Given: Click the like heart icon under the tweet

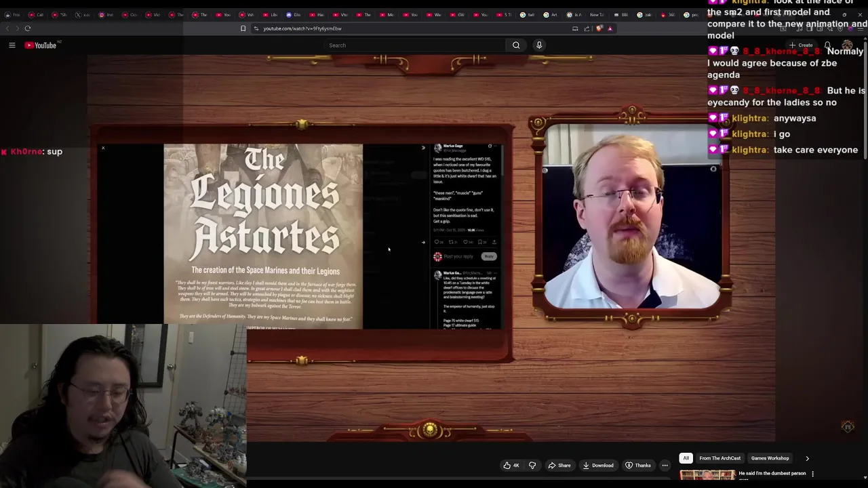Looking at the screenshot, I should (x=467, y=242).
